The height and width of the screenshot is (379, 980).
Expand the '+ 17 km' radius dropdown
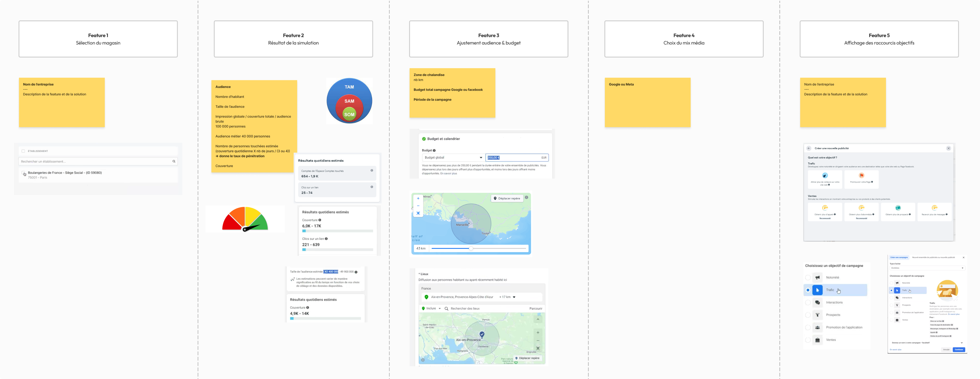point(514,297)
